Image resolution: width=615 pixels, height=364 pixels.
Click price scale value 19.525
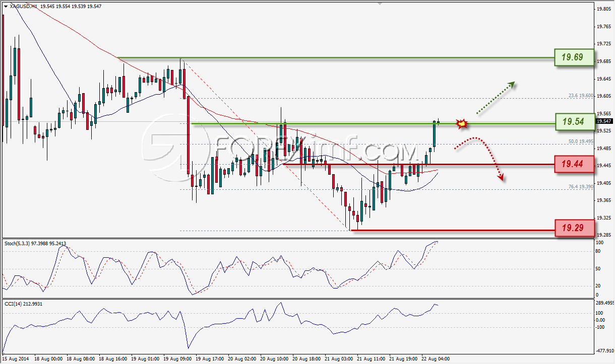[603, 131]
